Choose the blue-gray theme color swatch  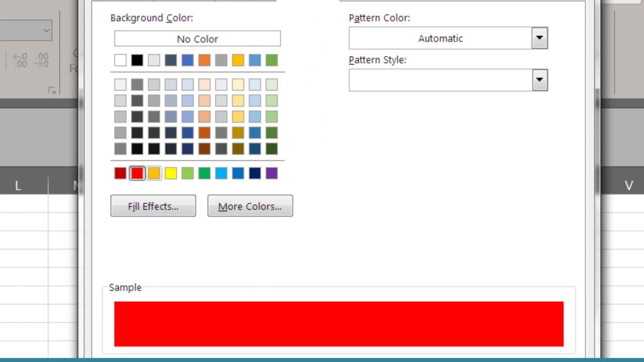[x=171, y=60]
